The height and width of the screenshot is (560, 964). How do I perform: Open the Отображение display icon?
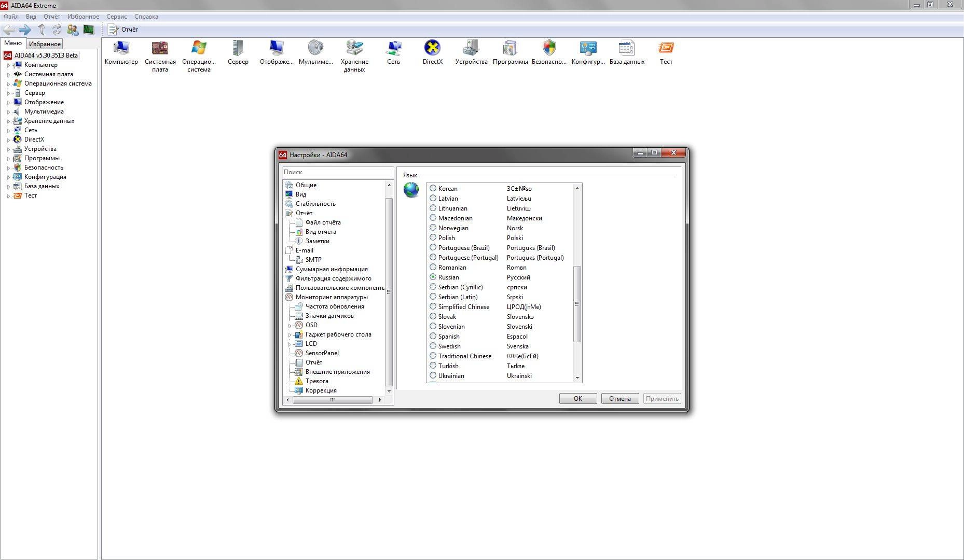tap(277, 53)
